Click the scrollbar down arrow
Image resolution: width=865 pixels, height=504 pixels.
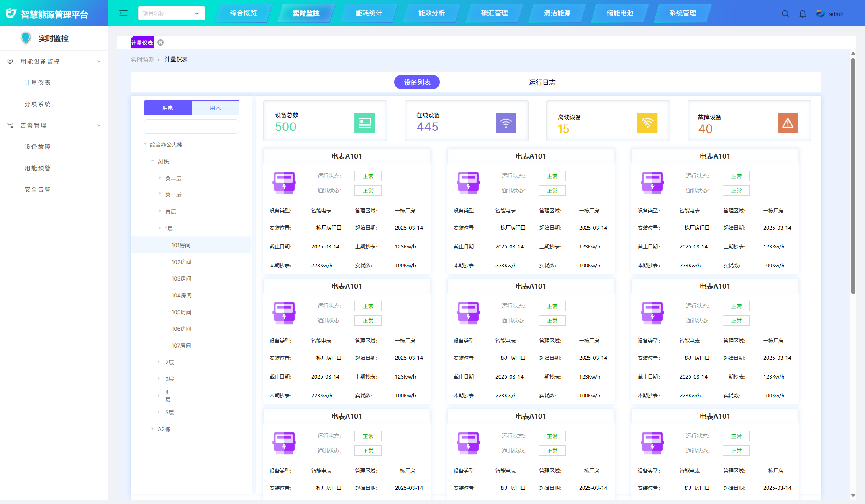pos(853,496)
